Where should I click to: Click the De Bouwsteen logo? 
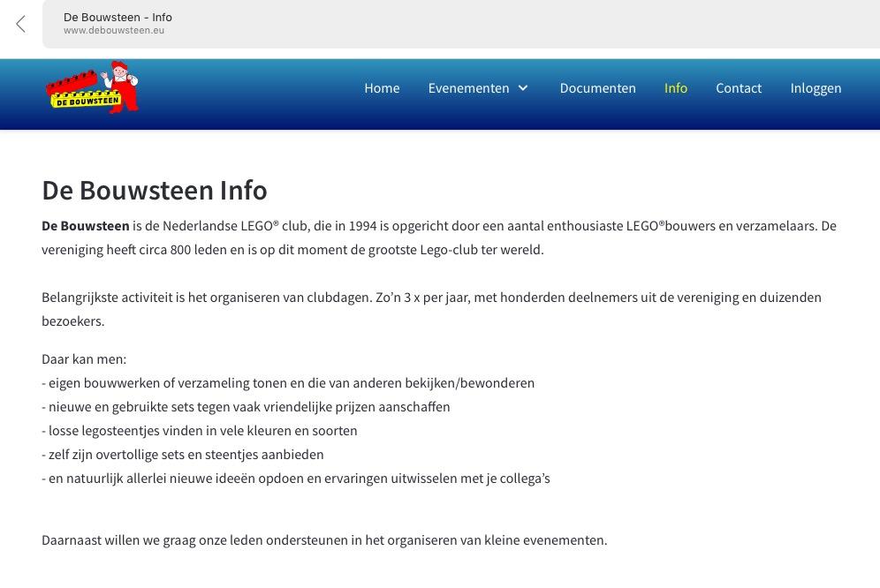pos(92,88)
